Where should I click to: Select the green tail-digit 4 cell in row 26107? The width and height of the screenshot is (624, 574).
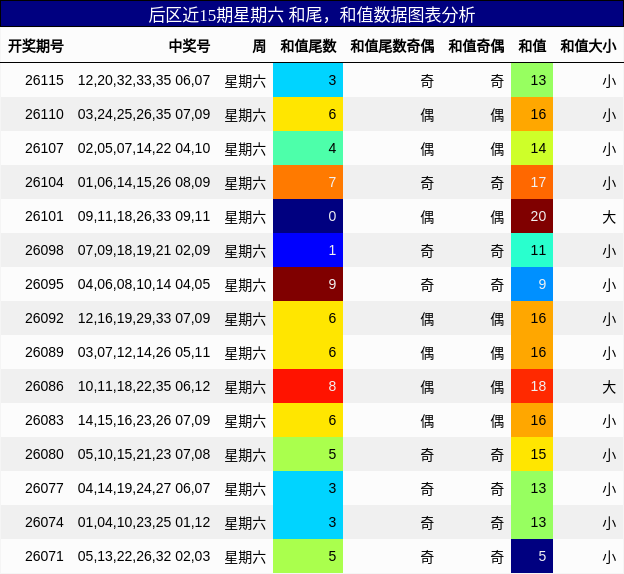click(x=308, y=148)
